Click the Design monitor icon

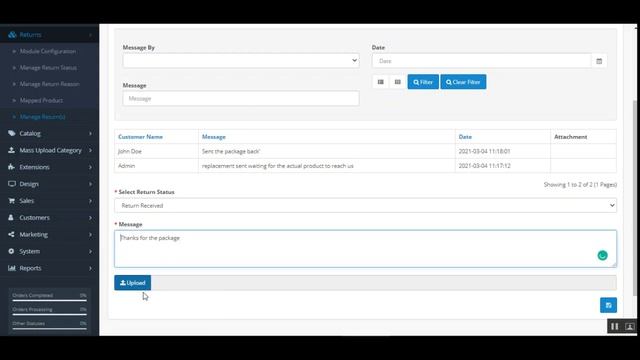coord(11,184)
